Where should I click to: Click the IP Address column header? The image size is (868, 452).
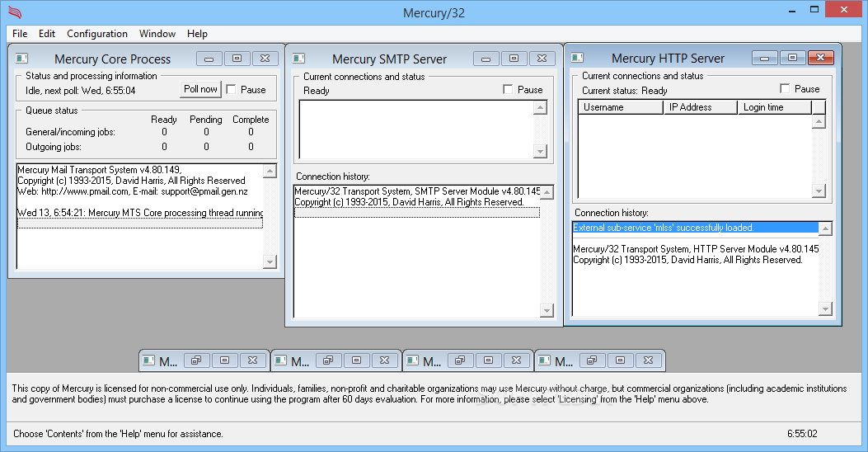pyautogui.click(x=701, y=107)
